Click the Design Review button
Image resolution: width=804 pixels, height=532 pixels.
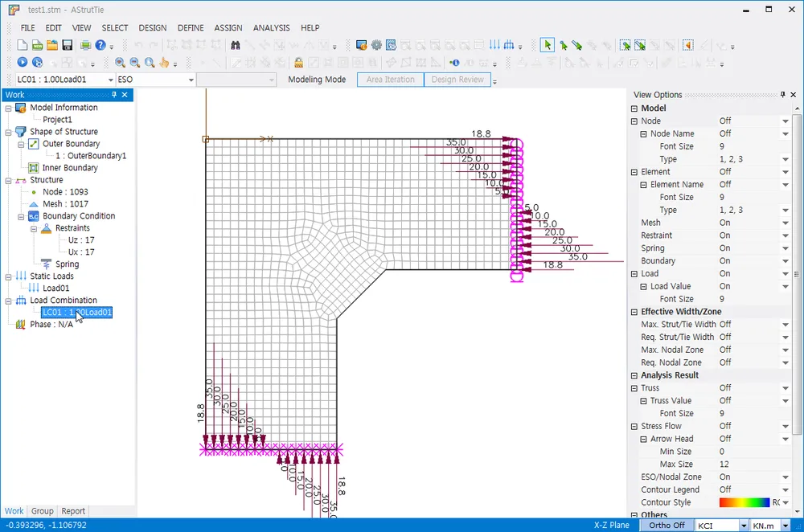pos(457,80)
